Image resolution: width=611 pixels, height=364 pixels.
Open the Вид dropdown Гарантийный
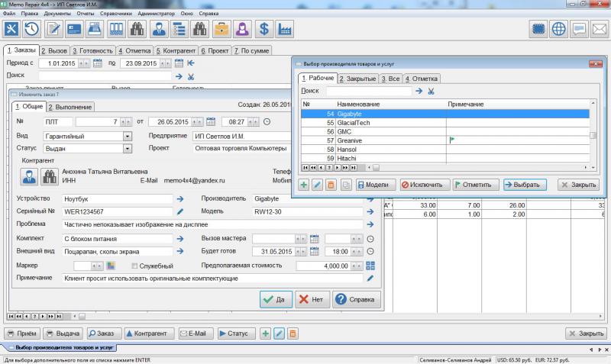click(x=128, y=137)
